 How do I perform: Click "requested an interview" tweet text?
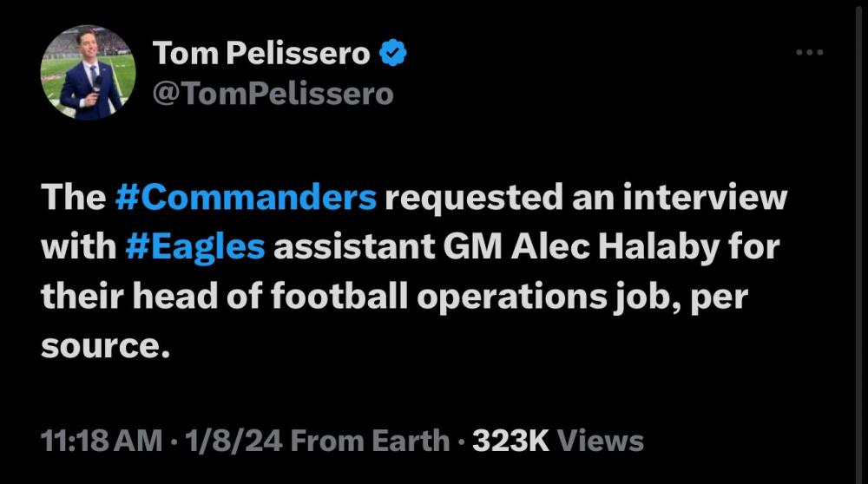585,198
